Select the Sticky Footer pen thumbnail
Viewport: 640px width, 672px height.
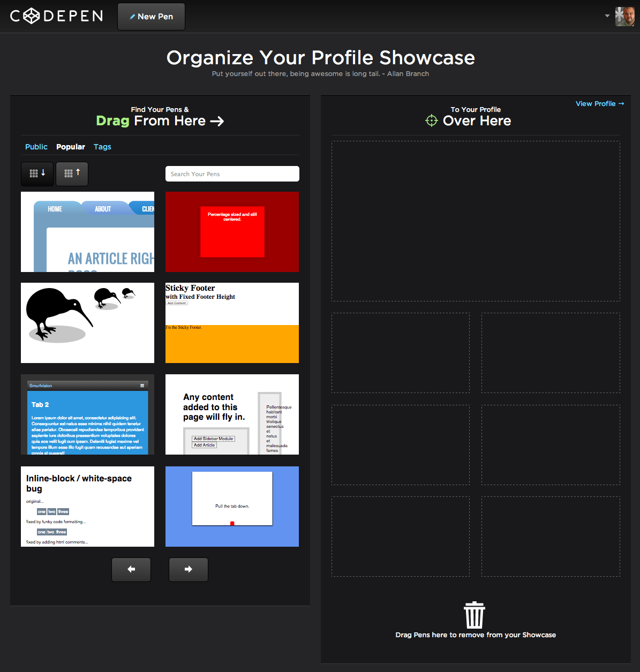coord(232,322)
